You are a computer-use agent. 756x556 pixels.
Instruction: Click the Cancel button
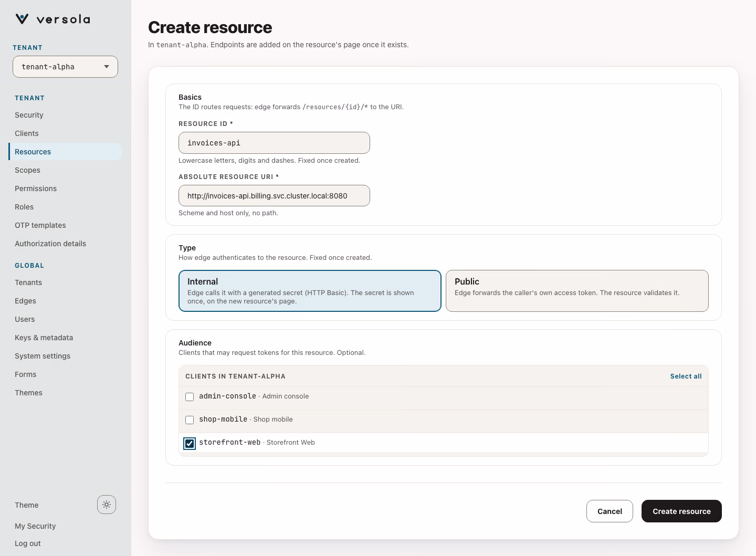[610, 511]
